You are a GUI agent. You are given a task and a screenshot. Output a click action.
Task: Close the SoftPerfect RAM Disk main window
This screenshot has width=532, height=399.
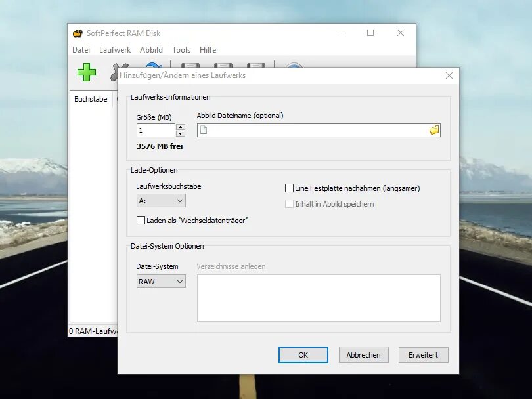coord(401,33)
